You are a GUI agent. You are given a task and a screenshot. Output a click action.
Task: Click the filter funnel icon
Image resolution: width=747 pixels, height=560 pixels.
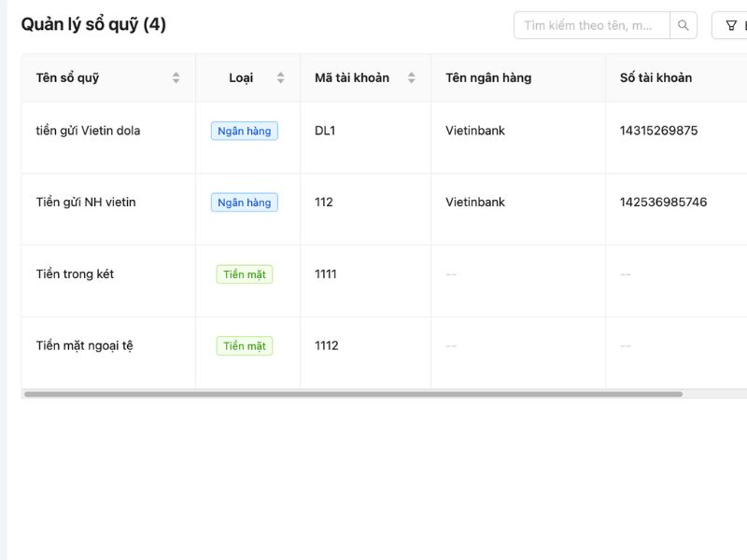point(731,25)
